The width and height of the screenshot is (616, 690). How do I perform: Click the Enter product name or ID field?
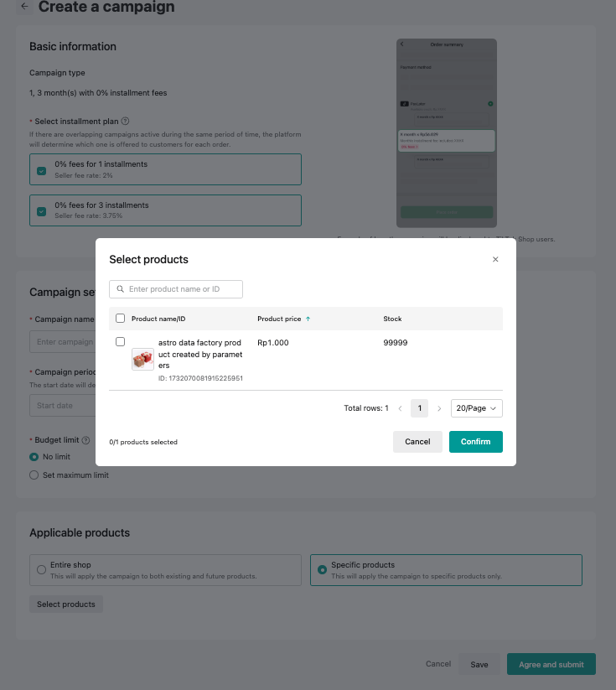coord(182,289)
